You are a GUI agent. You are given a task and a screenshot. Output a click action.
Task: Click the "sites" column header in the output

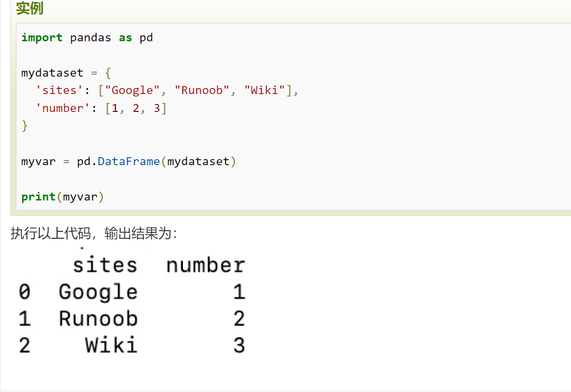[x=105, y=265]
